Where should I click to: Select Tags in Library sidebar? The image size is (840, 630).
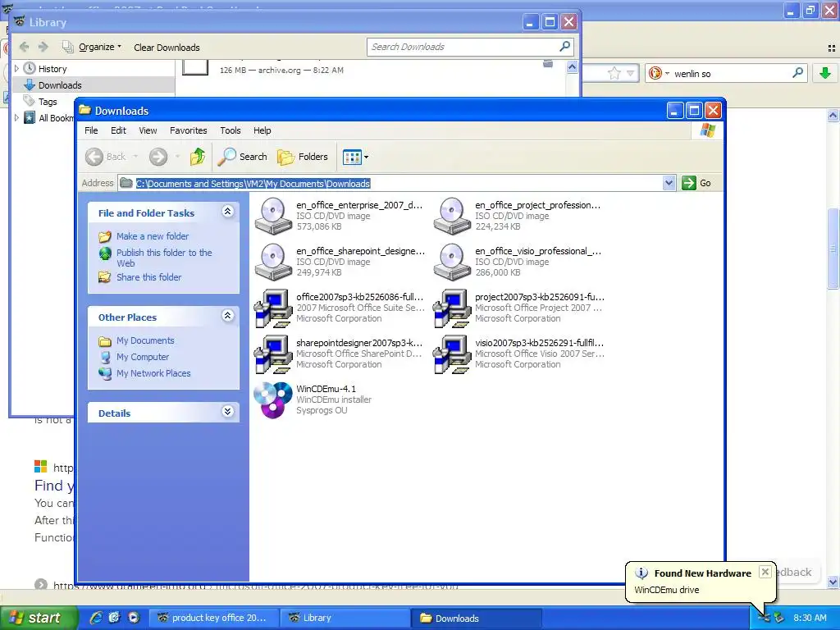[47, 101]
